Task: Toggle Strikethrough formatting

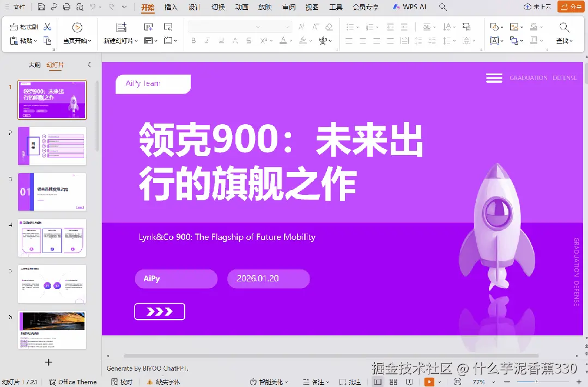Action: coord(248,40)
